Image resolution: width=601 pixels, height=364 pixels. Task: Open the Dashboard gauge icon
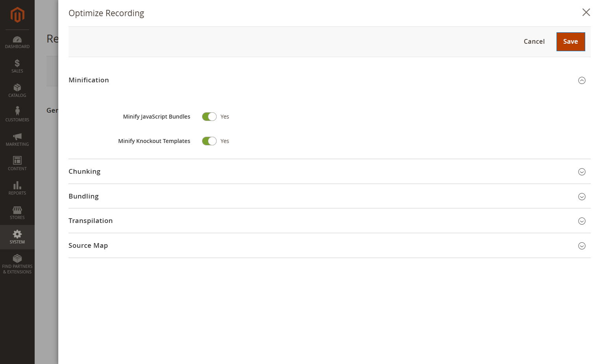coord(17,39)
